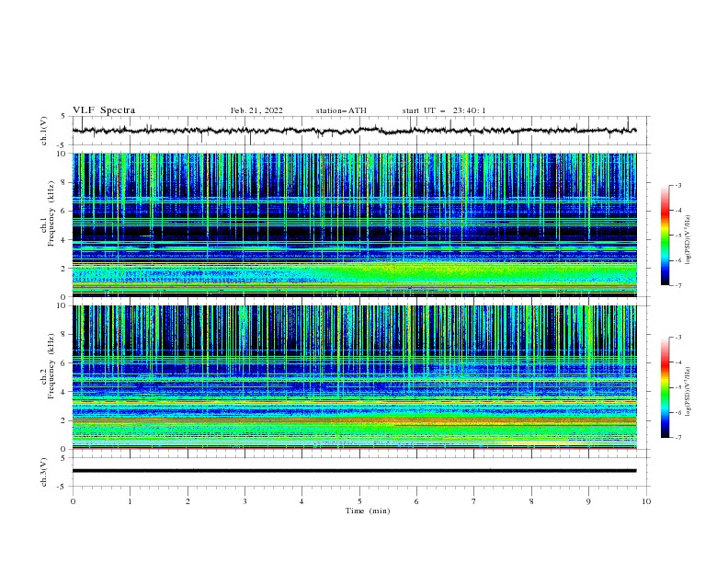Click the "Time (min)" x-axis label

coord(368,511)
